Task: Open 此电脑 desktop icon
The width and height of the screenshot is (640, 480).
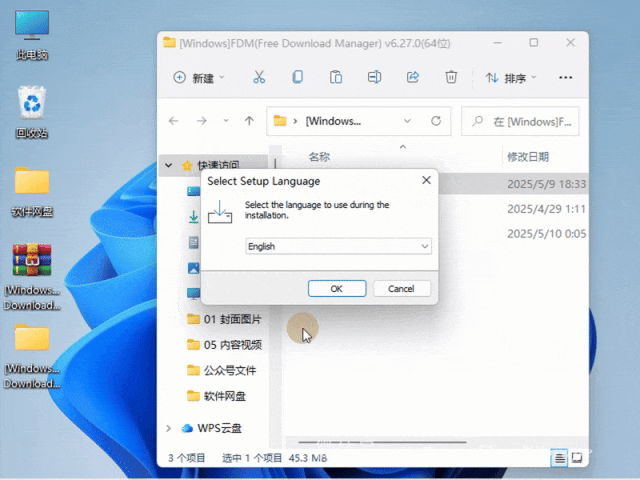Action: point(32,36)
